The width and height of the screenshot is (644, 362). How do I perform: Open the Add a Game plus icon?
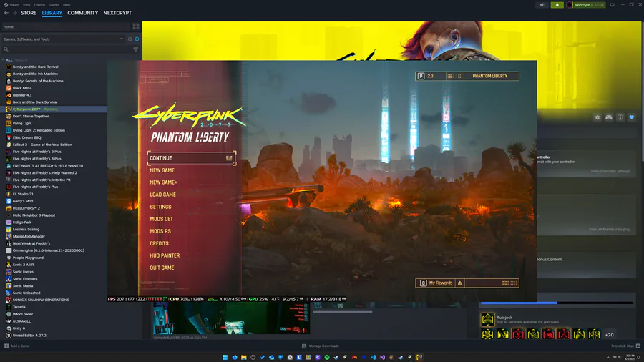[x=6, y=346]
